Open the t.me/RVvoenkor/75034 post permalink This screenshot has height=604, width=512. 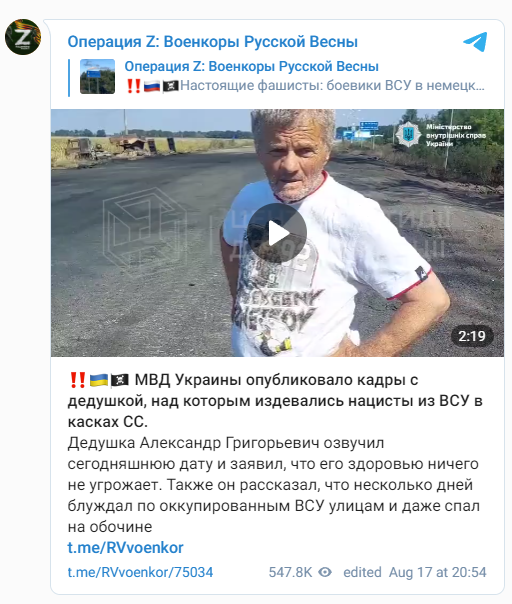tap(140, 572)
